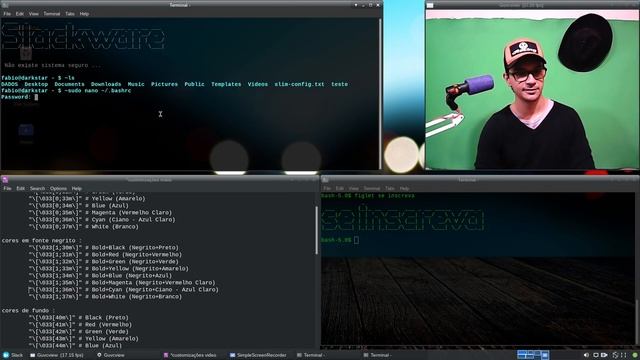Click 'Templates' in the ls output
Image resolution: width=640 pixels, height=360 pixels.
pos(226,84)
